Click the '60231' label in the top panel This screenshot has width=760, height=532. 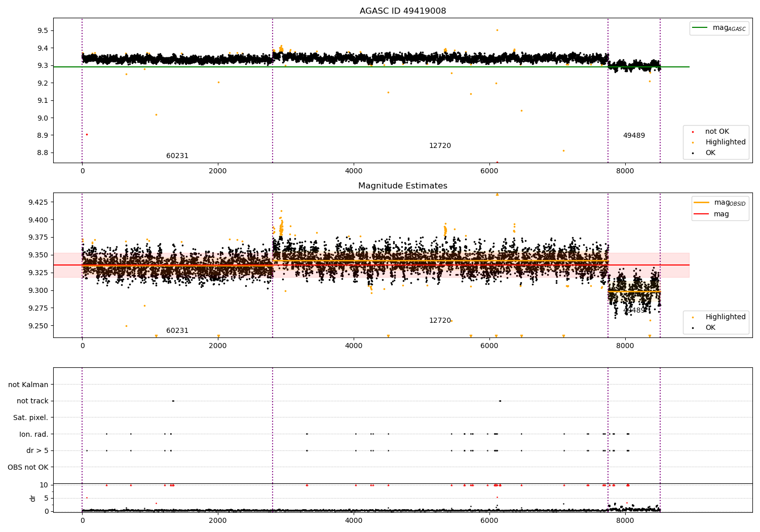coord(177,156)
